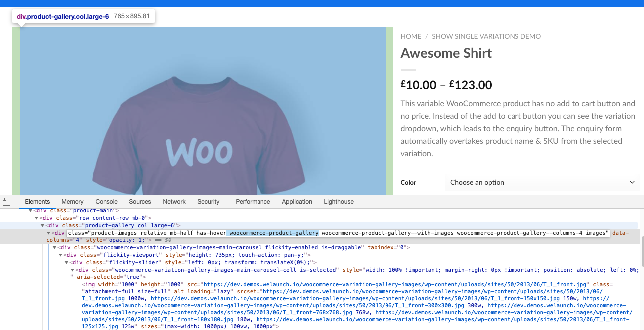Screen dimensions: 644x330
Task: Click the style="opacity: 1;" attribute text
Action: (118, 240)
